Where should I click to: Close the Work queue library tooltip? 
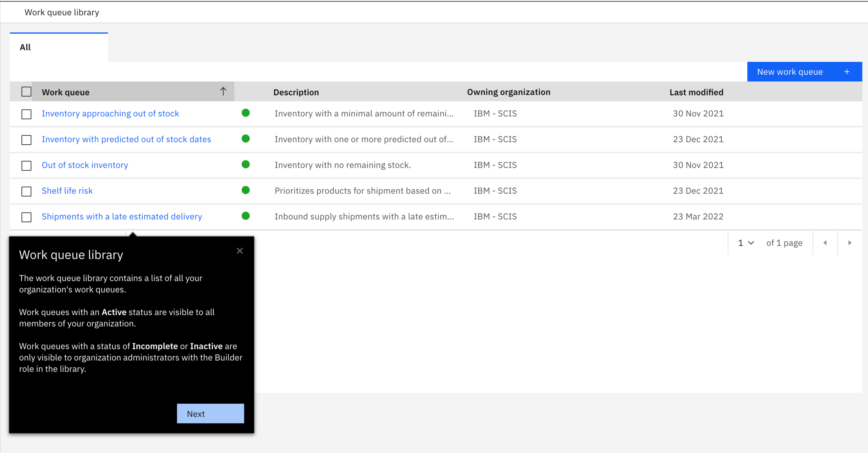tap(240, 251)
